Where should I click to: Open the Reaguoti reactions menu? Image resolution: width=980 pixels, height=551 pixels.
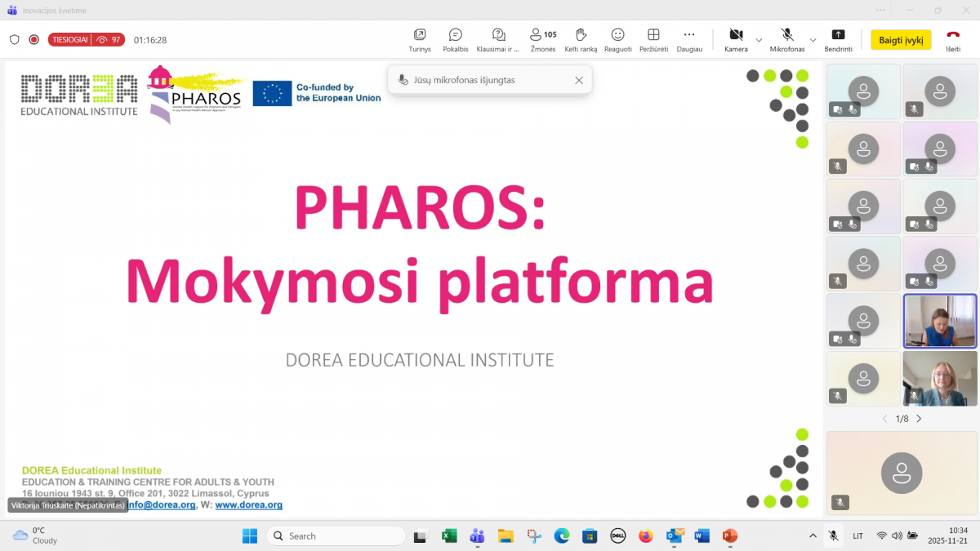point(617,39)
